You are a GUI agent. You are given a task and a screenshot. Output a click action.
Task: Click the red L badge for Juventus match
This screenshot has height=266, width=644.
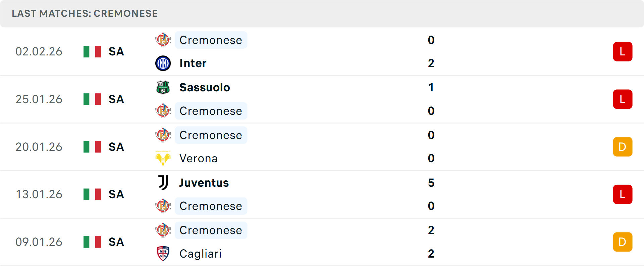point(623,194)
